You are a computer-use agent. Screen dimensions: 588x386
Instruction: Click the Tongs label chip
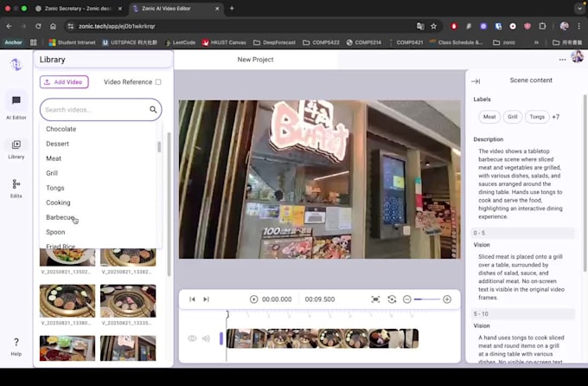pyautogui.click(x=537, y=117)
